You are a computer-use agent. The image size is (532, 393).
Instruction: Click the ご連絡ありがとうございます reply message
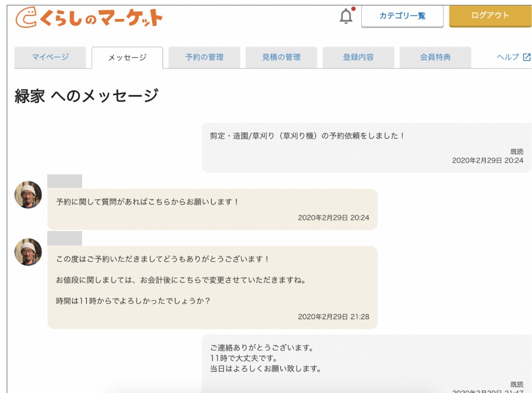tap(366, 363)
